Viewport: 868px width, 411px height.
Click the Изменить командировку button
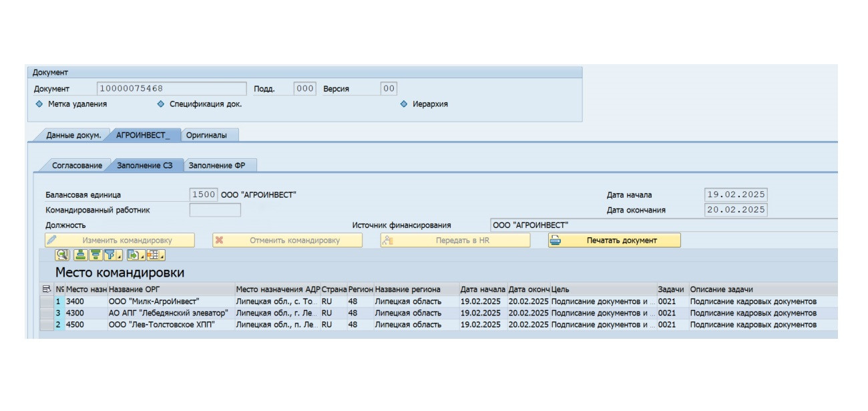[120, 241]
